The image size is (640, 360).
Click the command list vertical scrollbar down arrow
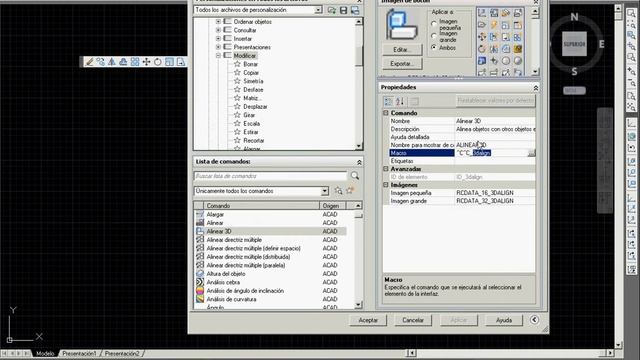tap(358, 305)
